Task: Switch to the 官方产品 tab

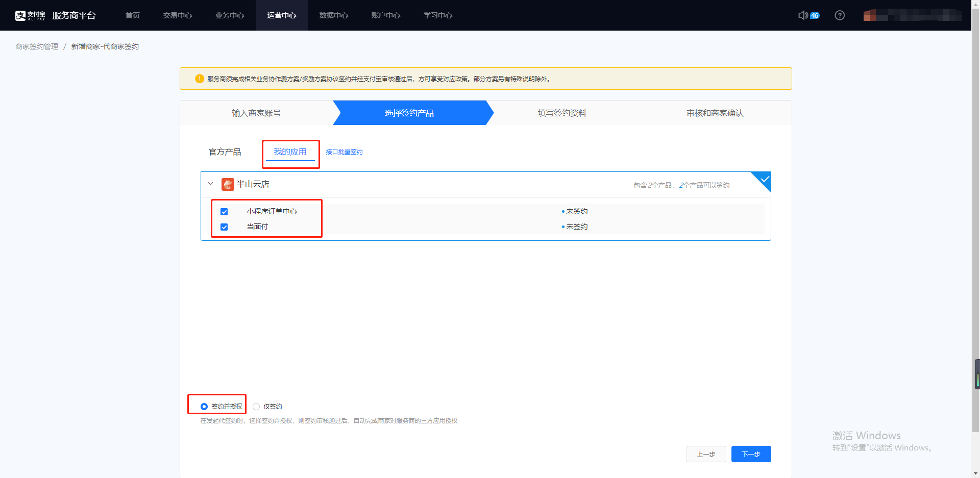Action: pos(225,152)
